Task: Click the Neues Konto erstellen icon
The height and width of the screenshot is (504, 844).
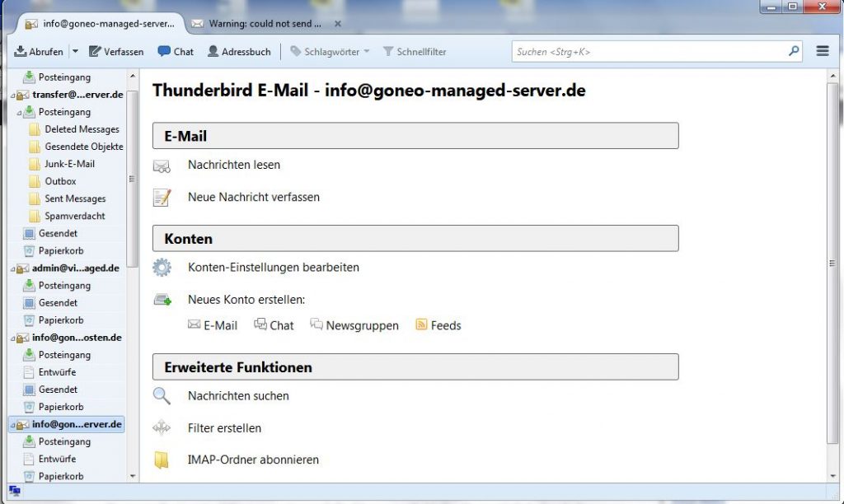Action: click(x=162, y=300)
